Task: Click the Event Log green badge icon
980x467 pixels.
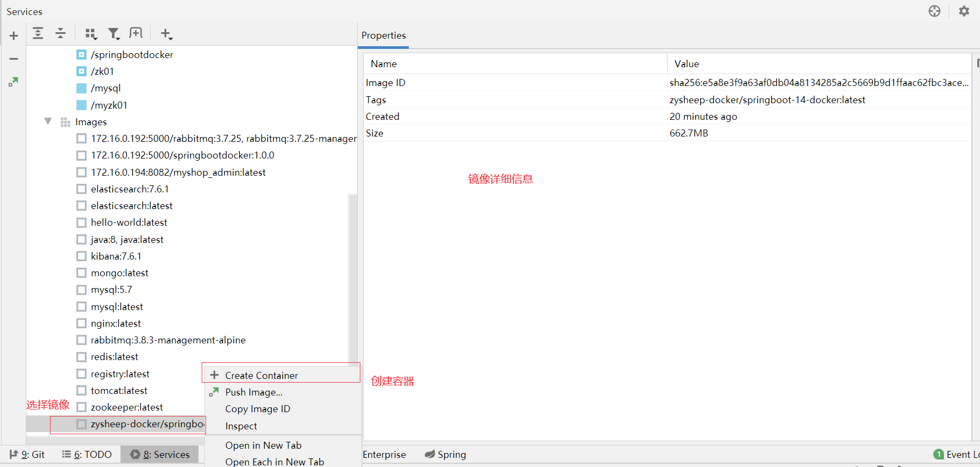Action: point(939,454)
